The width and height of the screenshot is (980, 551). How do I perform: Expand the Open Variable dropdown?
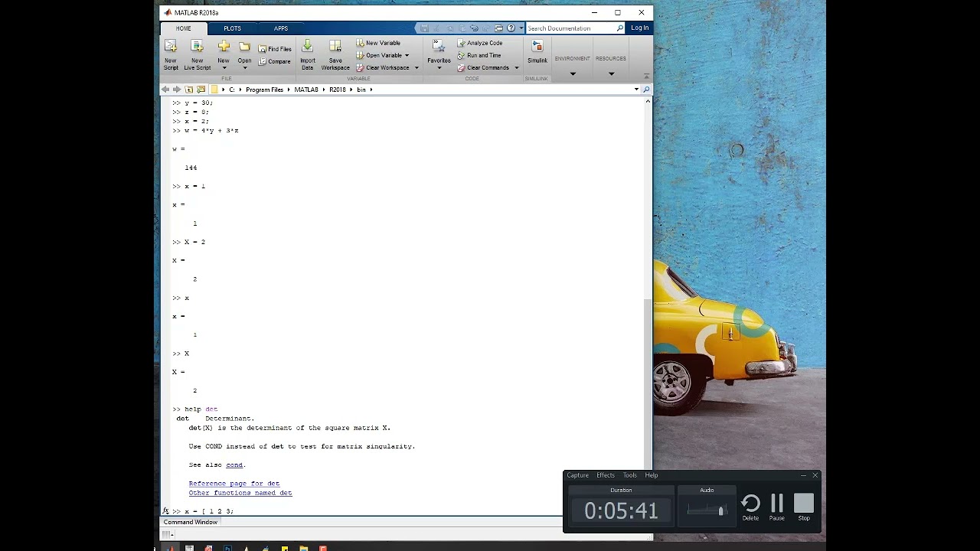(x=407, y=55)
